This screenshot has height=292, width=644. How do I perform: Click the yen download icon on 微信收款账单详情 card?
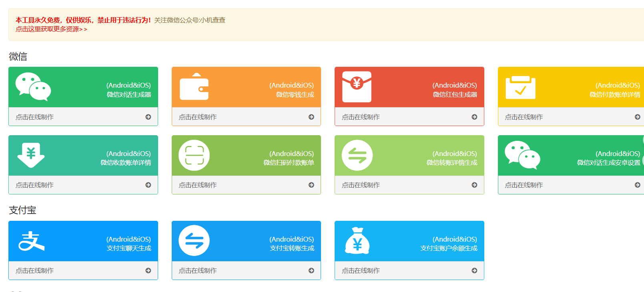[31, 155]
